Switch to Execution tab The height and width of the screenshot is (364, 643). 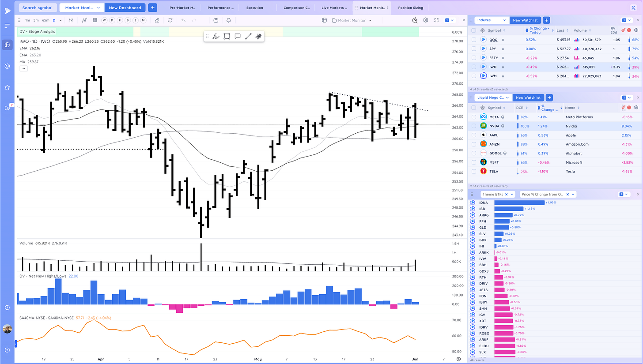255,8
